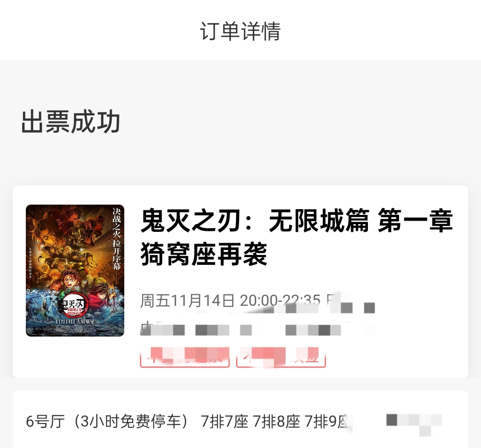The image size is (481, 448).
Task: Tap the 订单详情 page header title
Action: pyautogui.click(x=240, y=31)
